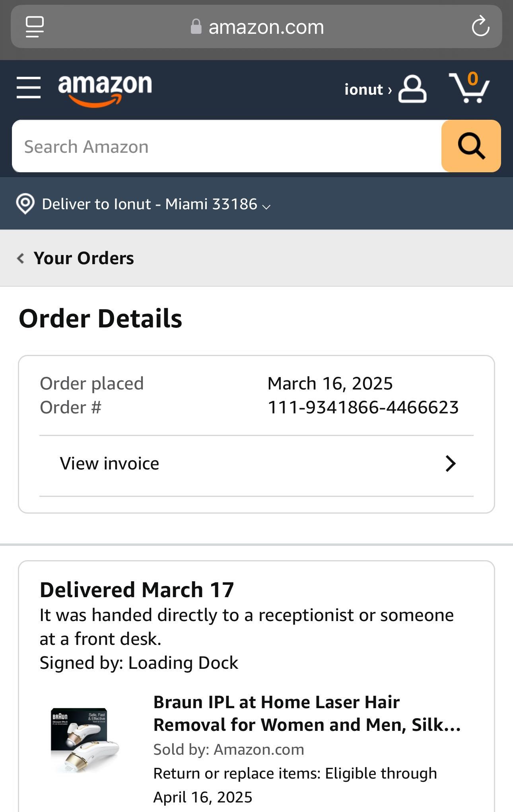Open the shopping cart
The height and width of the screenshot is (812, 513).
(x=469, y=88)
